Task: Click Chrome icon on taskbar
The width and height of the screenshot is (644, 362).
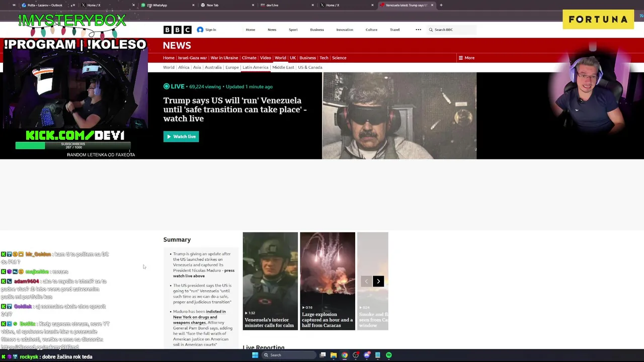Action: 344,355
